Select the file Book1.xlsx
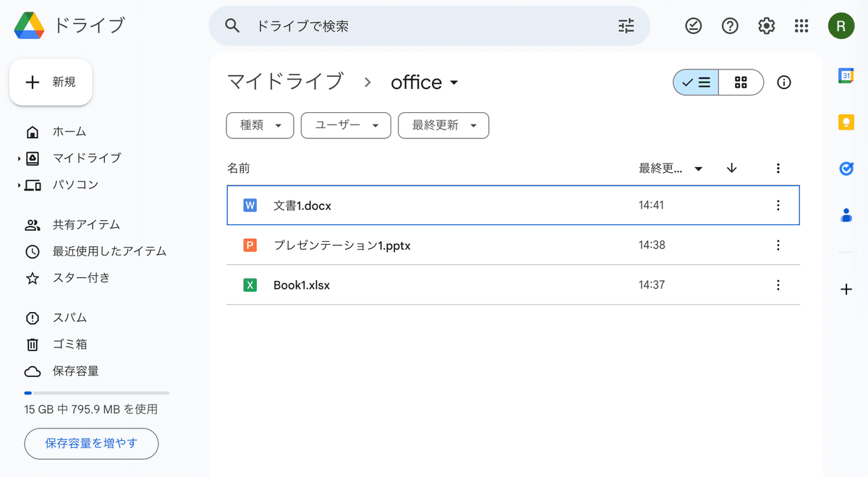The width and height of the screenshot is (868, 477). pyautogui.click(x=513, y=285)
